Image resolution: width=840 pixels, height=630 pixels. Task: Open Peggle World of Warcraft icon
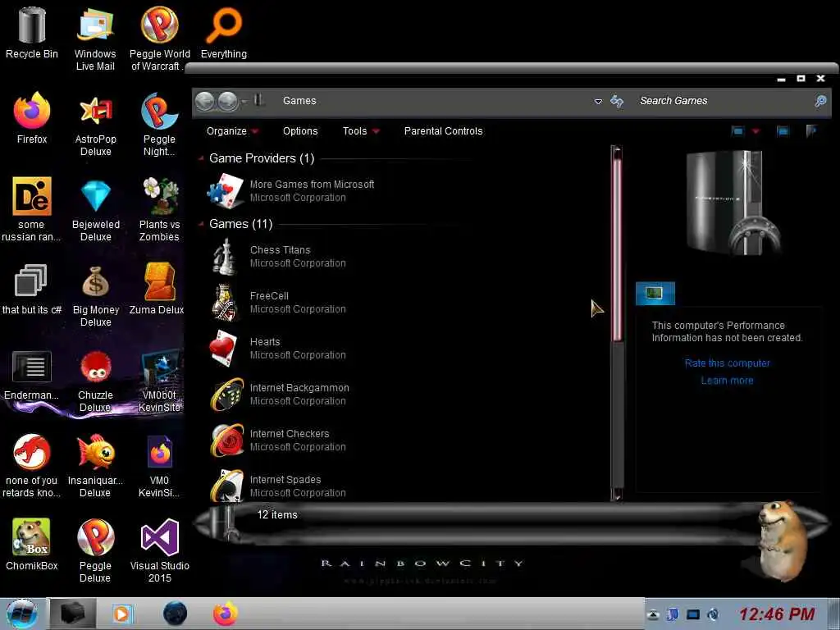tap(159, 25)
